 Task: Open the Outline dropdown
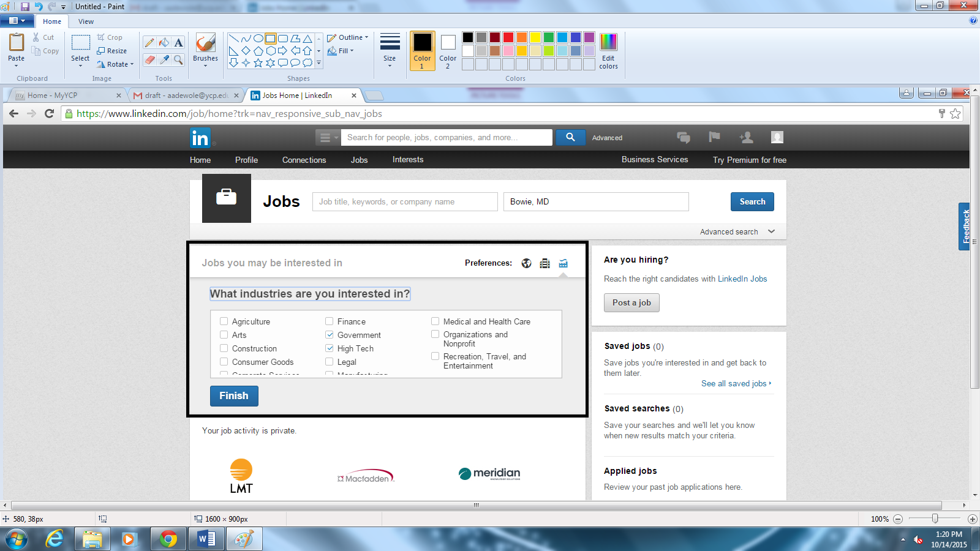348,37
